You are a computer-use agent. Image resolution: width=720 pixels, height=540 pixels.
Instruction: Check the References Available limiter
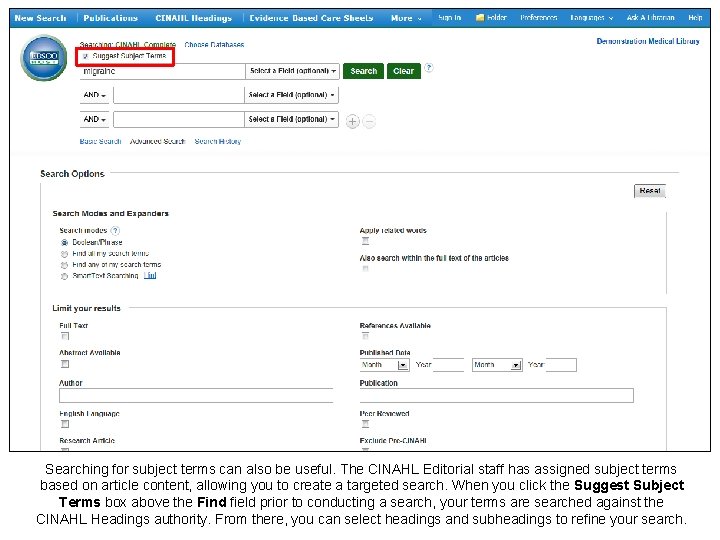click(x=366, y=336)
